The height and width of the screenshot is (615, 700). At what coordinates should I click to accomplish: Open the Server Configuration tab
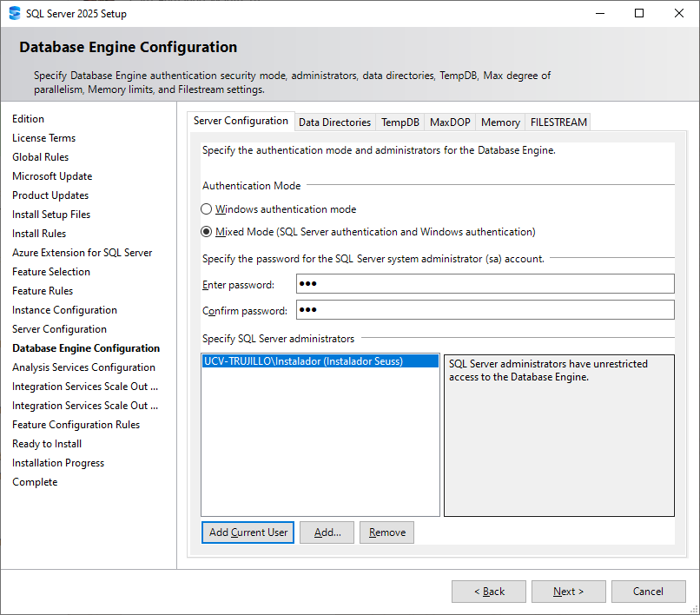click(241, 121)
